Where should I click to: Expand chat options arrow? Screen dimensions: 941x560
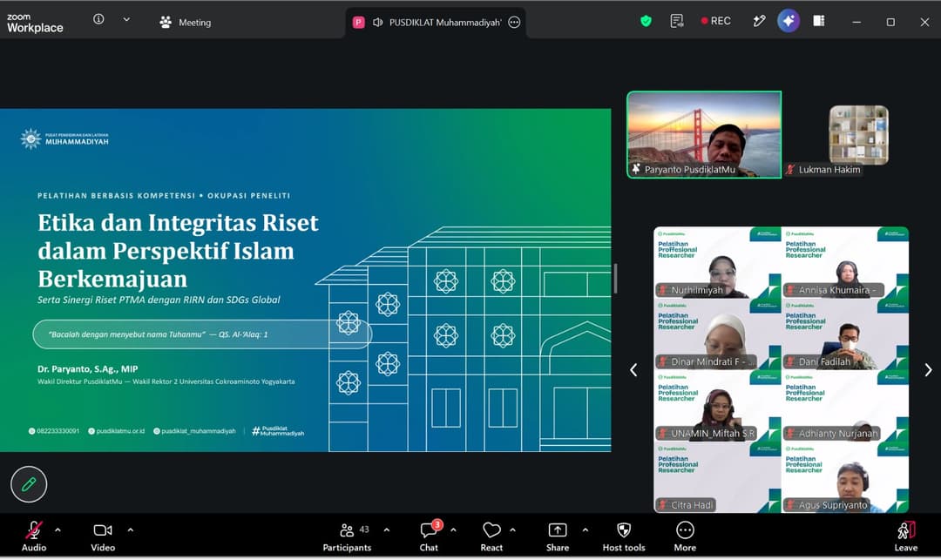453,530
